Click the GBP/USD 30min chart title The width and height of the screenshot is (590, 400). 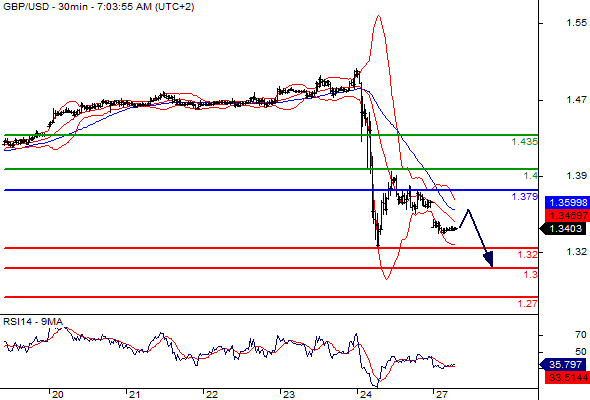point(98,7)
